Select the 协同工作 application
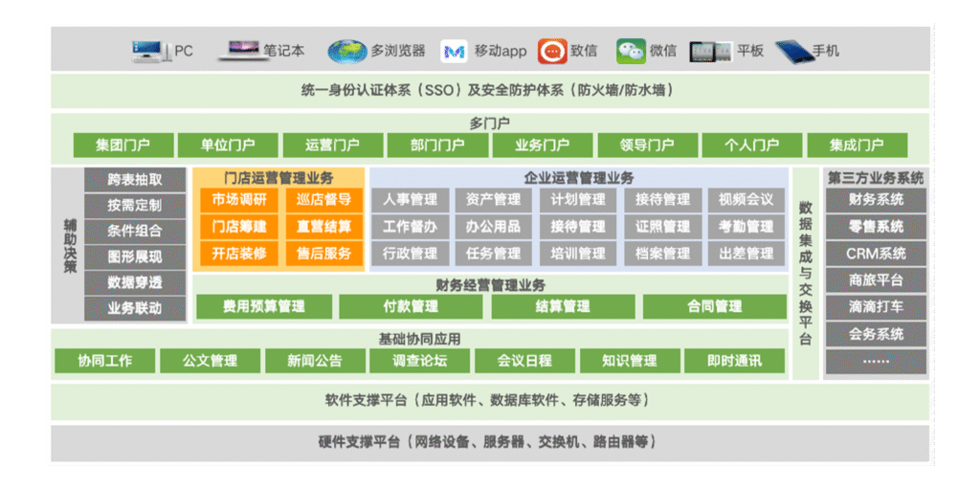The image size is (980, 489). tap(105, 361)
